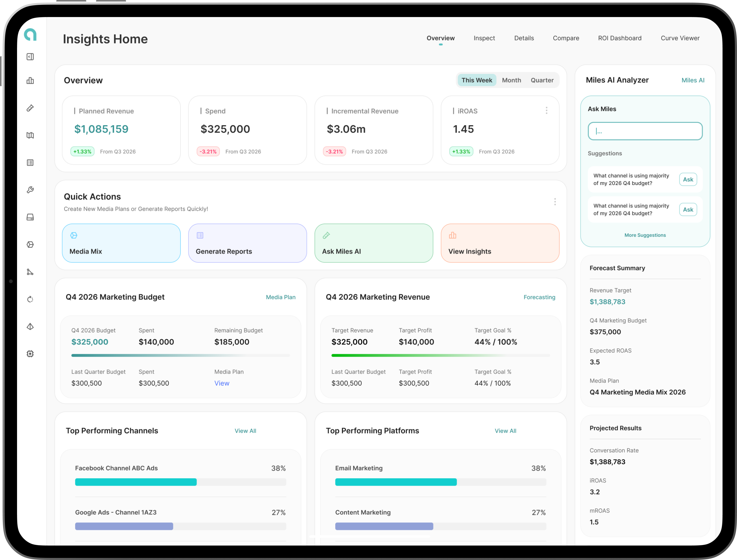Open the chip processor sidebar icon
Screen dimensions: 737x560
[30, 354]
